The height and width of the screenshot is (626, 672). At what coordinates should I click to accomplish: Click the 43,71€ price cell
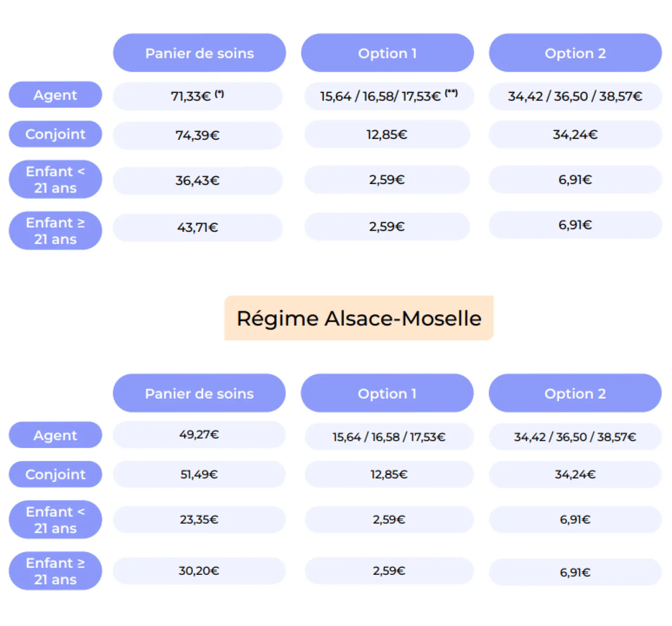(x=198, y=227)
